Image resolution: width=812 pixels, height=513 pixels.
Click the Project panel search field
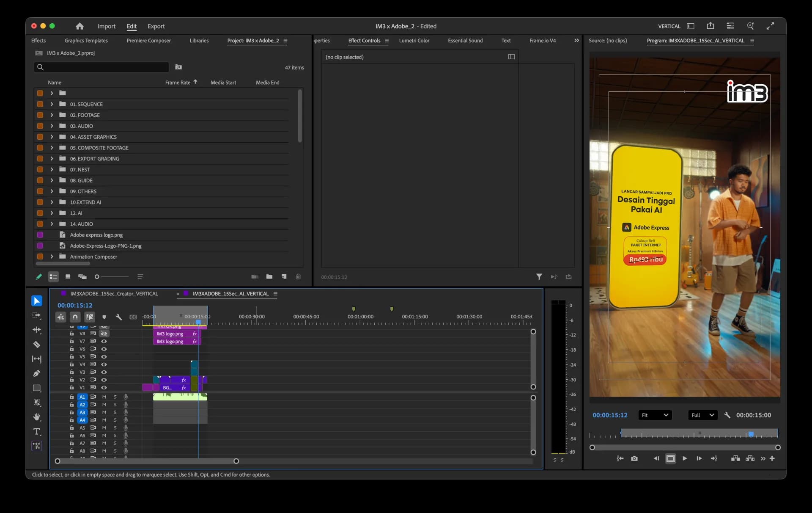pos(101,67)
